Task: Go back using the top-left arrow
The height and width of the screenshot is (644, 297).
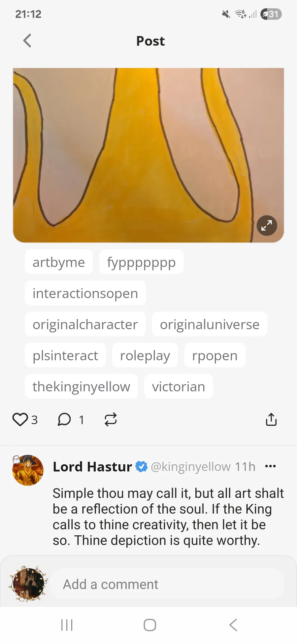Action: coord(27,41)
